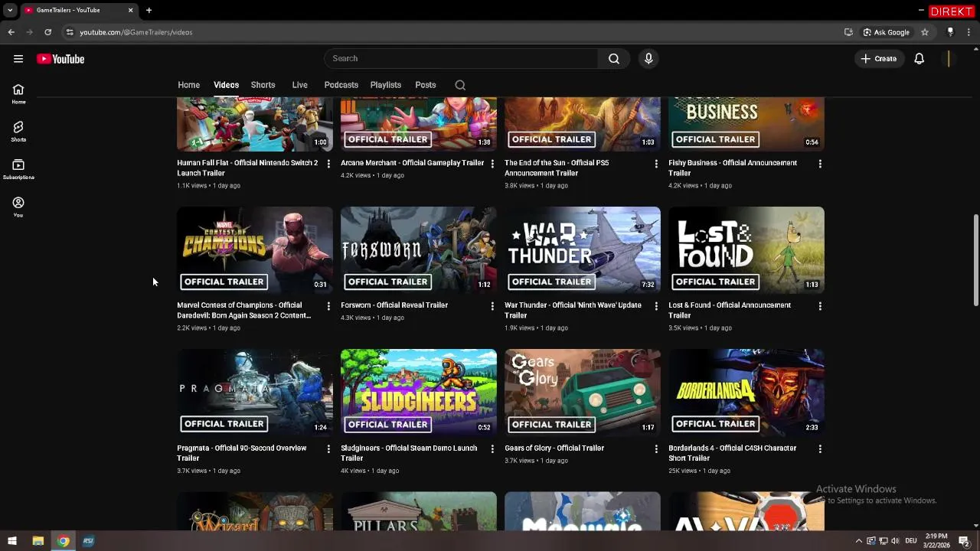The width and height of the screenshot is (980, 551).
Task: Click the DEU keyboard language indicator
Action: point(911,541)
